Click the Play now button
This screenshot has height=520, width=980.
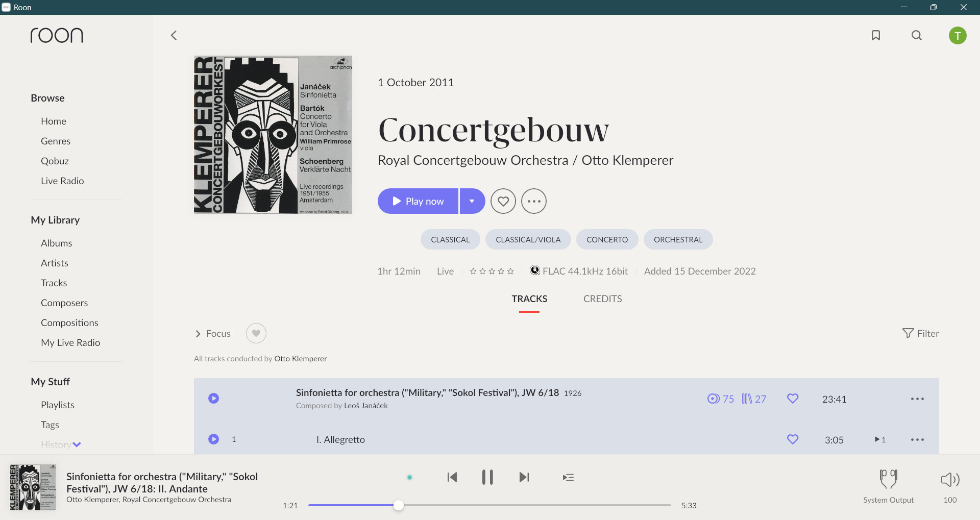(418, 201)
